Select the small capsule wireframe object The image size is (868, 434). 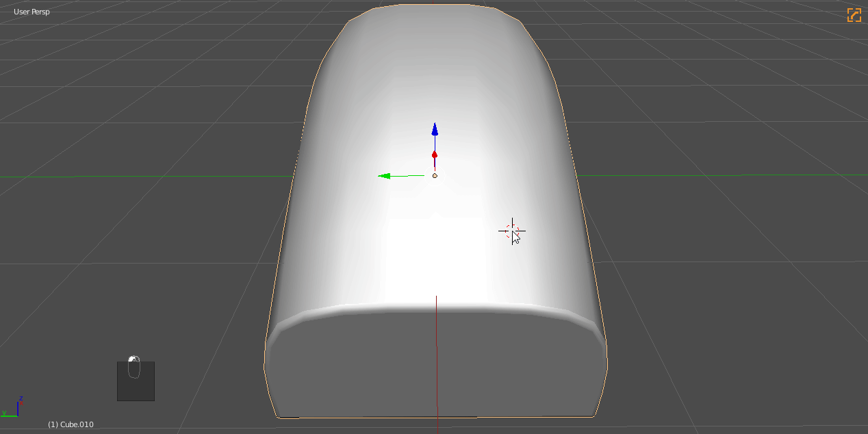point(133,368)
